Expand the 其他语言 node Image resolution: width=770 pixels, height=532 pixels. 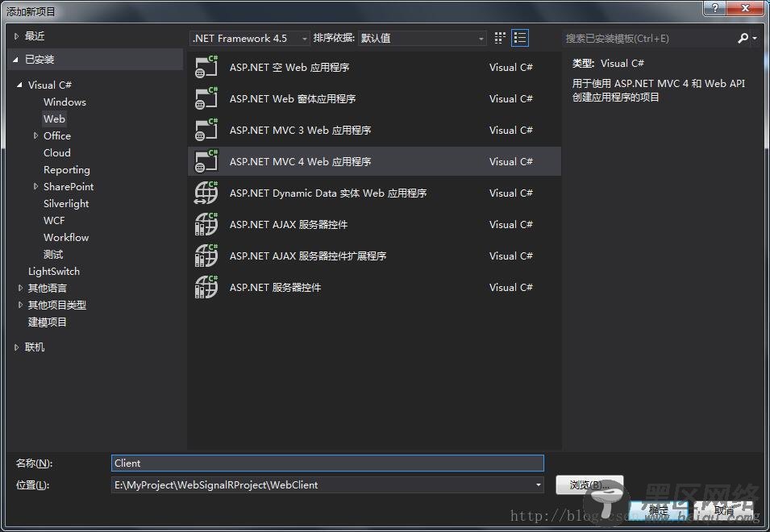20,288
